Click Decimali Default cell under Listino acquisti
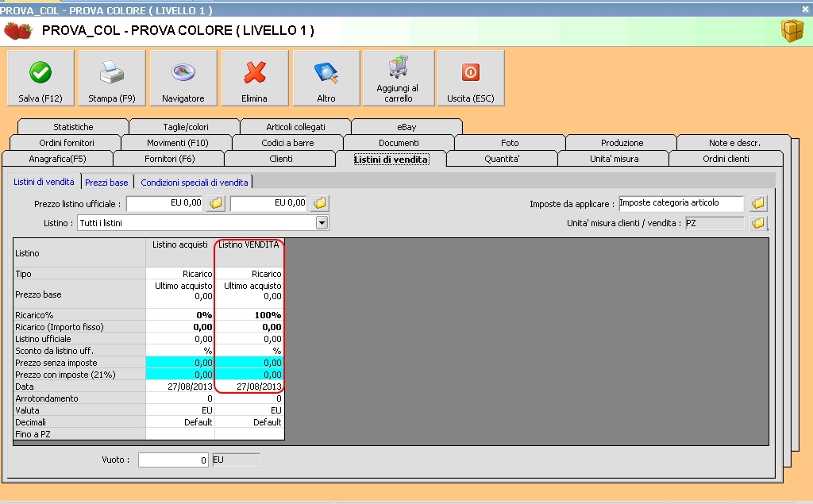 180,422
